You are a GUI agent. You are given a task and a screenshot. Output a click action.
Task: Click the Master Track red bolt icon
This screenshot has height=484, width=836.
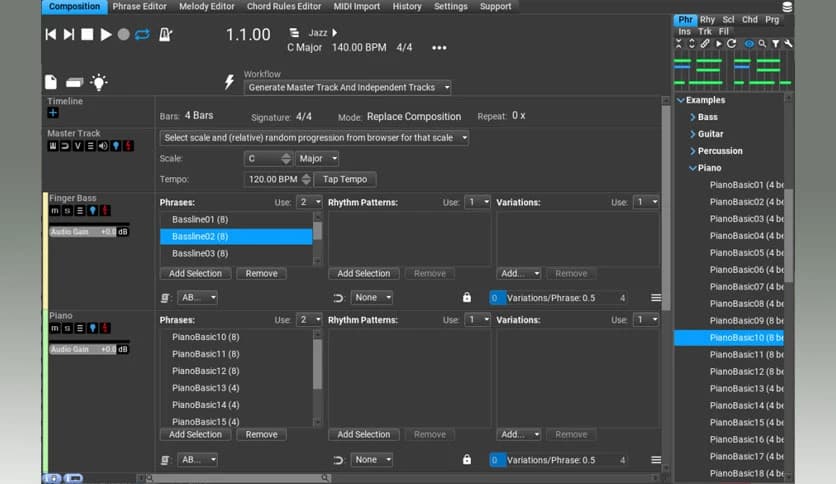click(128, 146)
